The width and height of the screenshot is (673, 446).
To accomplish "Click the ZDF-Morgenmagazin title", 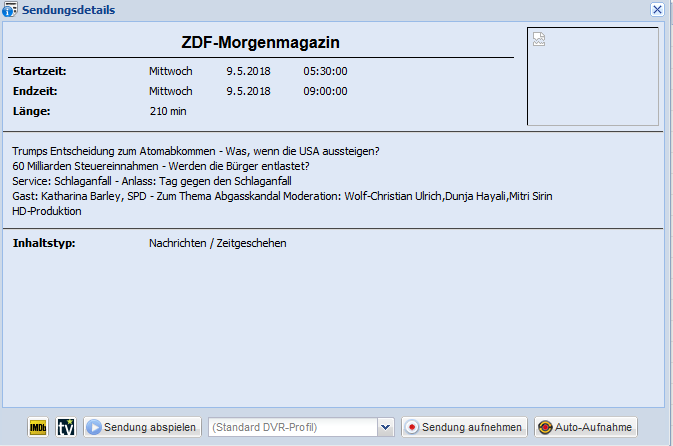I will pos(260,42).
